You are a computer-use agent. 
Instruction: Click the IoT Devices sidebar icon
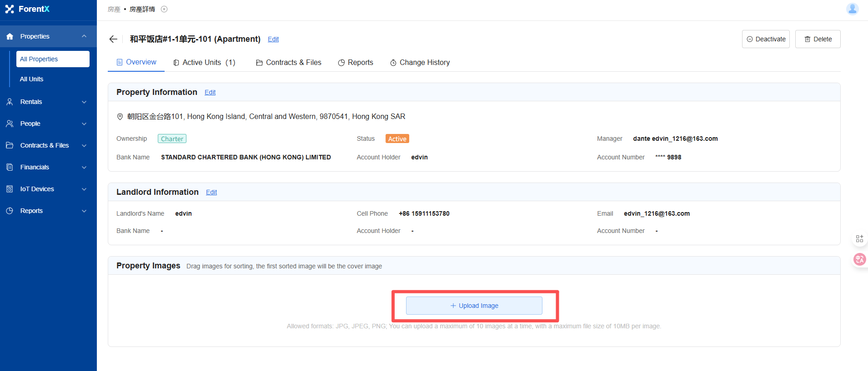click(10, 189)
